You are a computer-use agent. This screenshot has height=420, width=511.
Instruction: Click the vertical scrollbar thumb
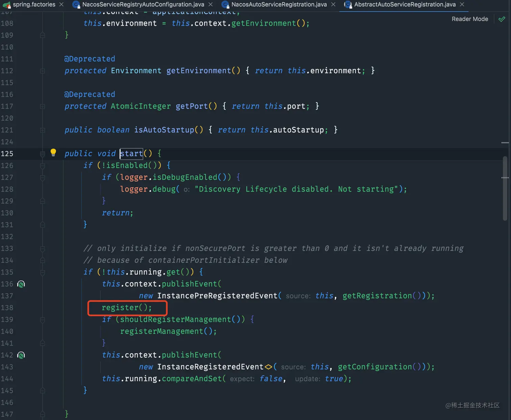point(505,188)
